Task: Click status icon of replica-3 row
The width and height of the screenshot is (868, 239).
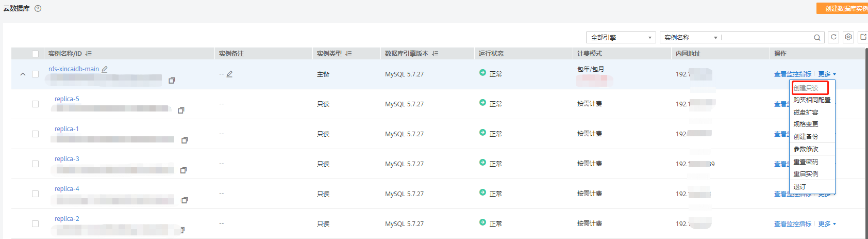Action: coord(482,163)
